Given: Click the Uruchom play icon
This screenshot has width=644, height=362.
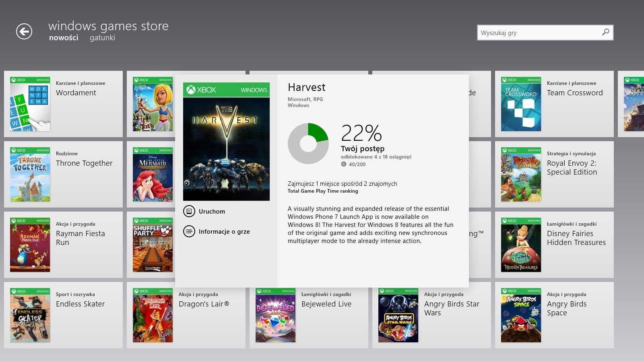Looking at the screenshot, I should [x=189, y=211].
